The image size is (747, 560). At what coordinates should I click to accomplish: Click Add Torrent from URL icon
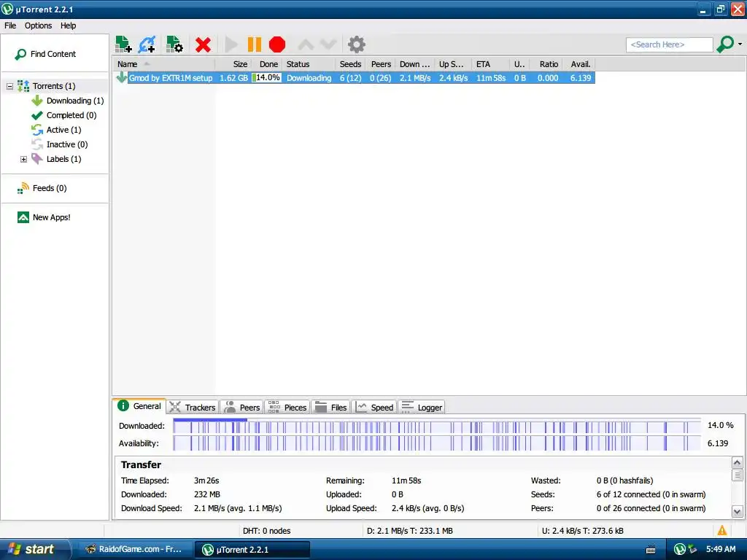[x=147, y=44]
